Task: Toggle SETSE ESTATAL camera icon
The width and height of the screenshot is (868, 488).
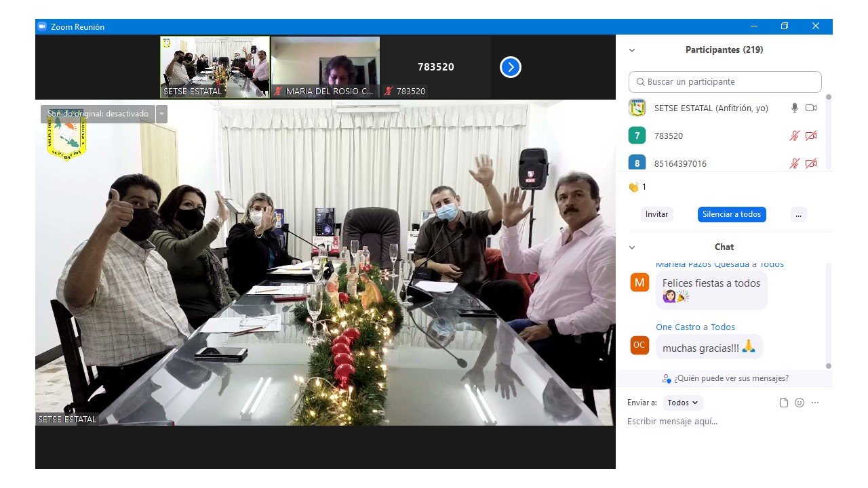Action: pyautogui.click(x=811, y=108)
